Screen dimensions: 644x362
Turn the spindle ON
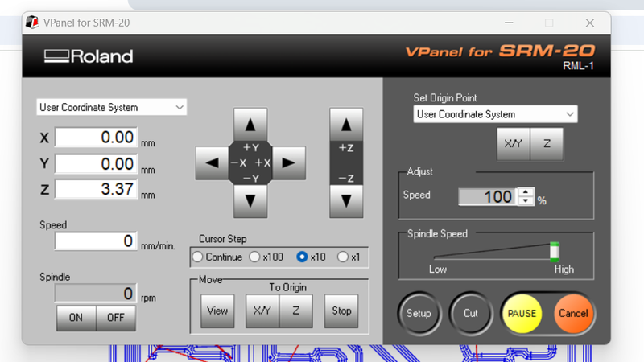pos(76,318)
